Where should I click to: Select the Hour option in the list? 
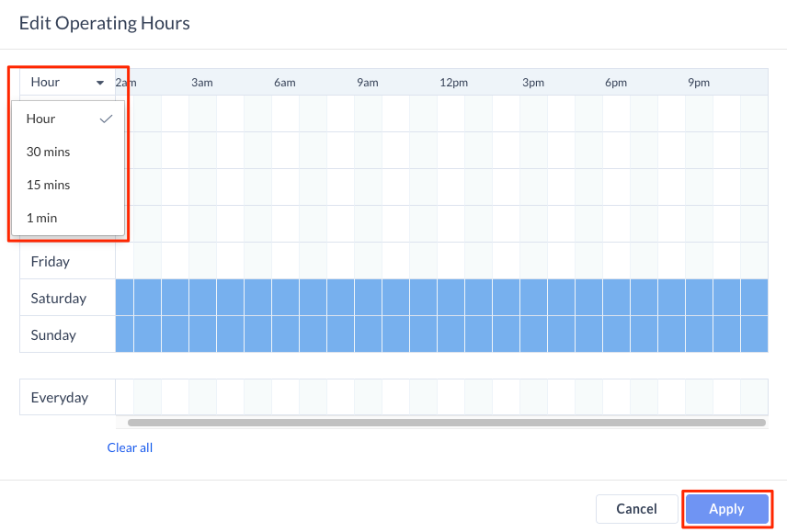pos(68,119)
